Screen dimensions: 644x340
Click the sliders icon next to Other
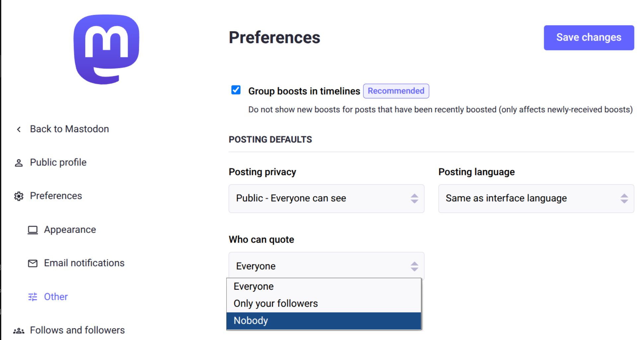tap(33, 297)
